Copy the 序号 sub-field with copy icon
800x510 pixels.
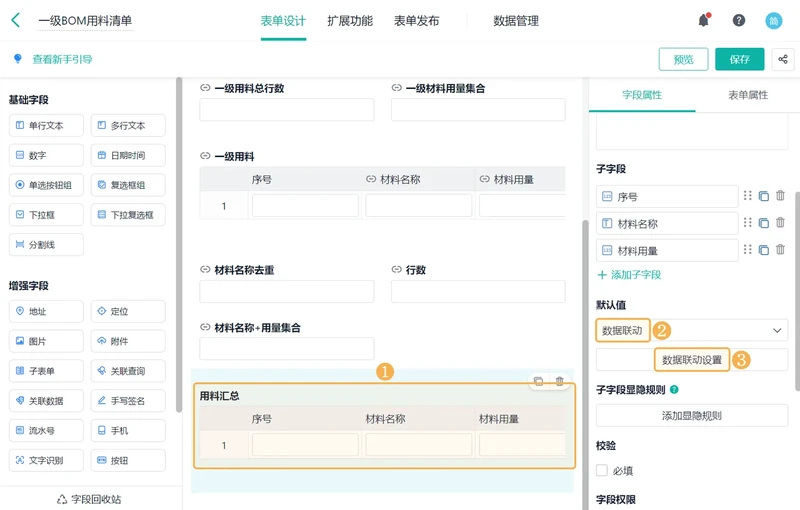764,196
